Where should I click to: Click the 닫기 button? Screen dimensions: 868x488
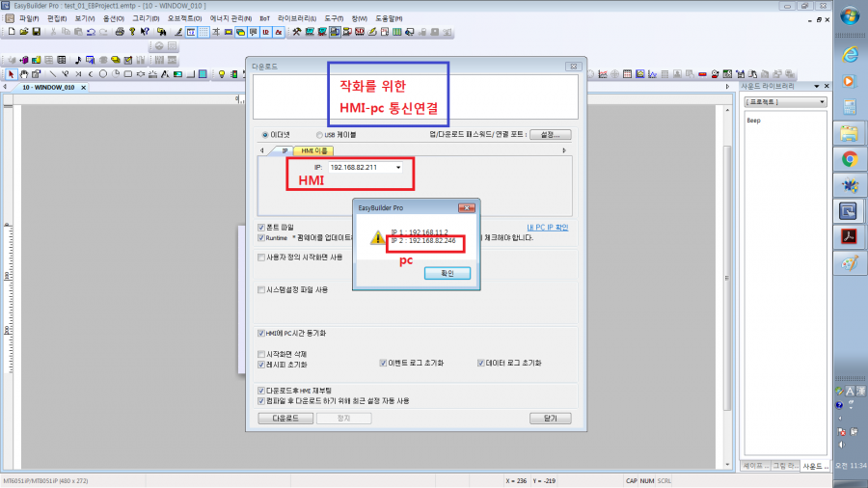551,419
